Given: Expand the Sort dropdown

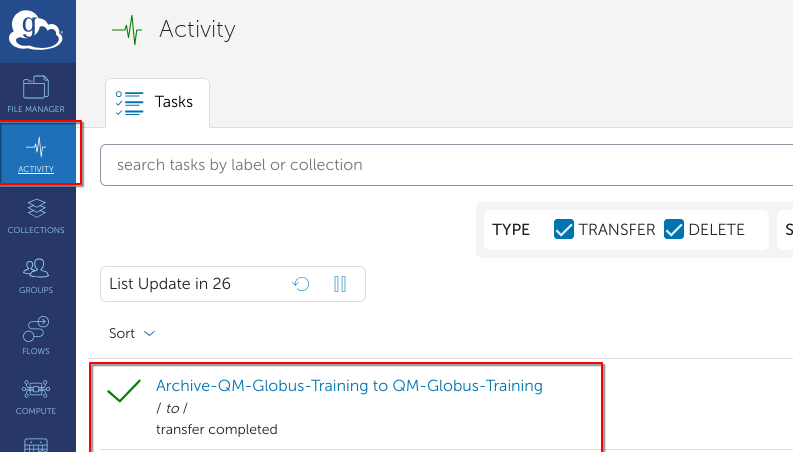Looking at the screenshot, I should [x=132, y=333].
